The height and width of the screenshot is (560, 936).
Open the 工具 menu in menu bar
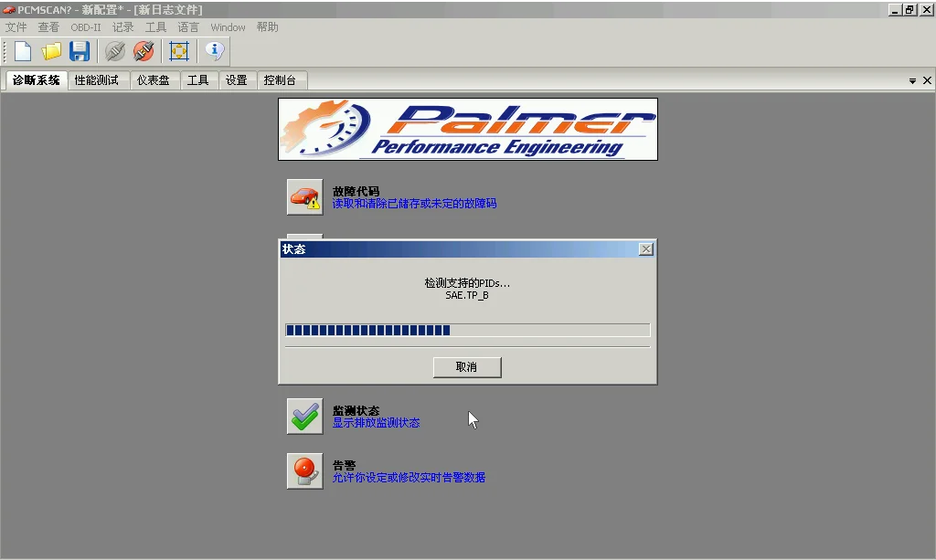(155, 27)
